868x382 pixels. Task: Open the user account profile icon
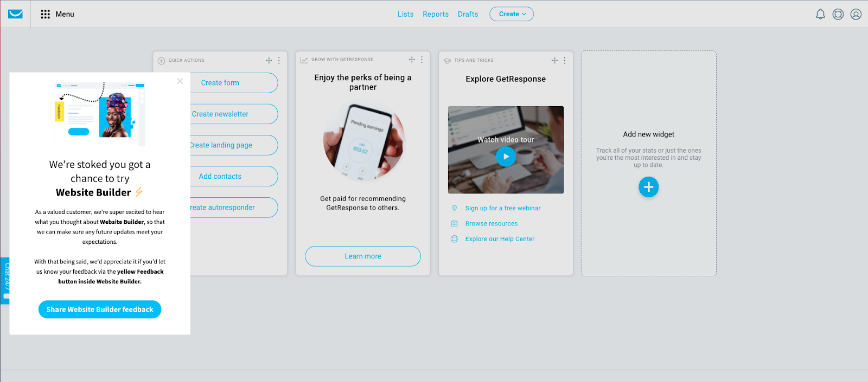[856, 14]
